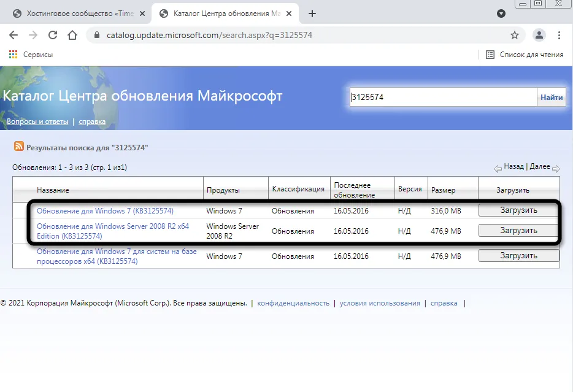Open the справка link in the footer

444,303
